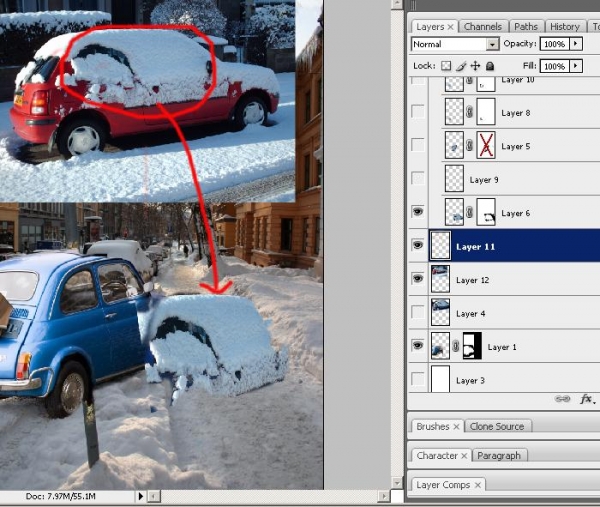Click the link layers icon at panel bottom
Image resolution: width=600 pixels, height=507 pixels.
(x=562, y=399)
